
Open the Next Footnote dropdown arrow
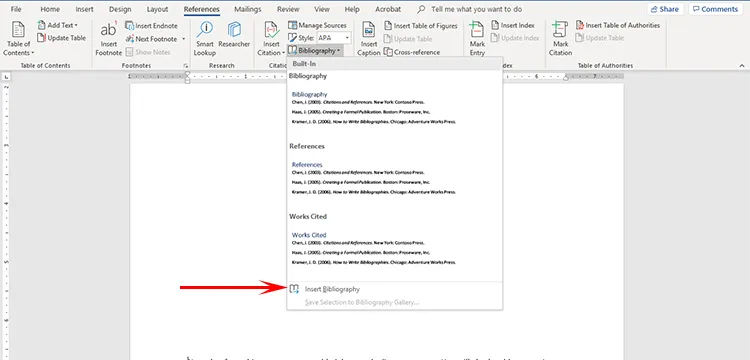pos(184,39)
